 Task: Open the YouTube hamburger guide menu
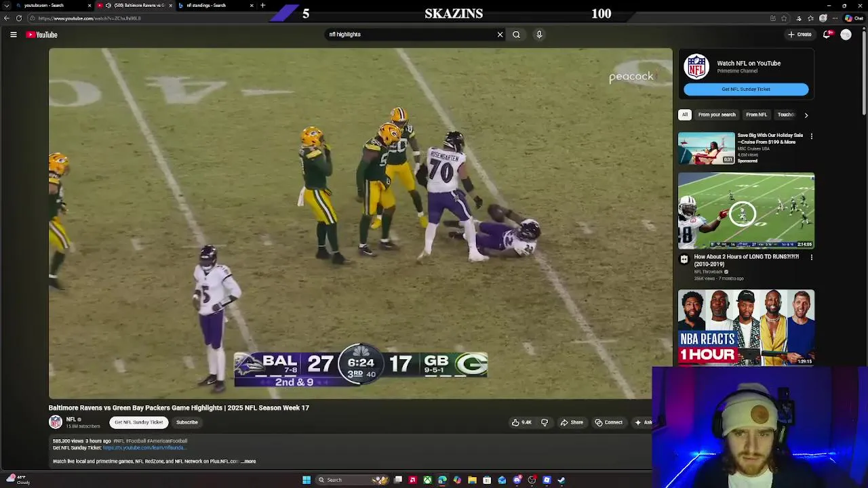click(14, 35)
